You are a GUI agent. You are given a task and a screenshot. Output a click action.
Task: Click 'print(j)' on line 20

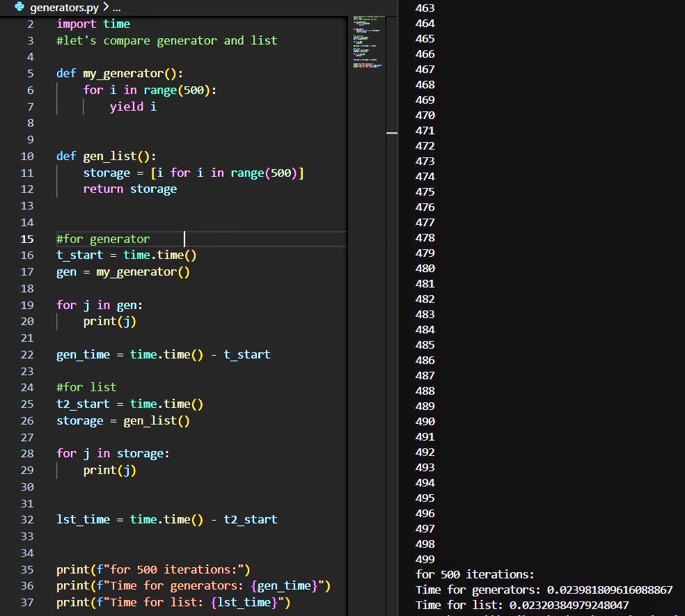[110, 322]
